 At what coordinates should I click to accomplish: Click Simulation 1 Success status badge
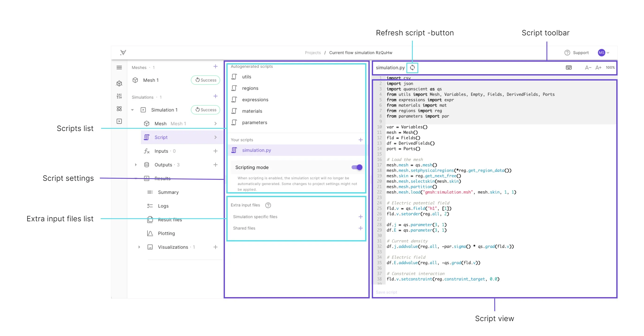pos(205,110)
